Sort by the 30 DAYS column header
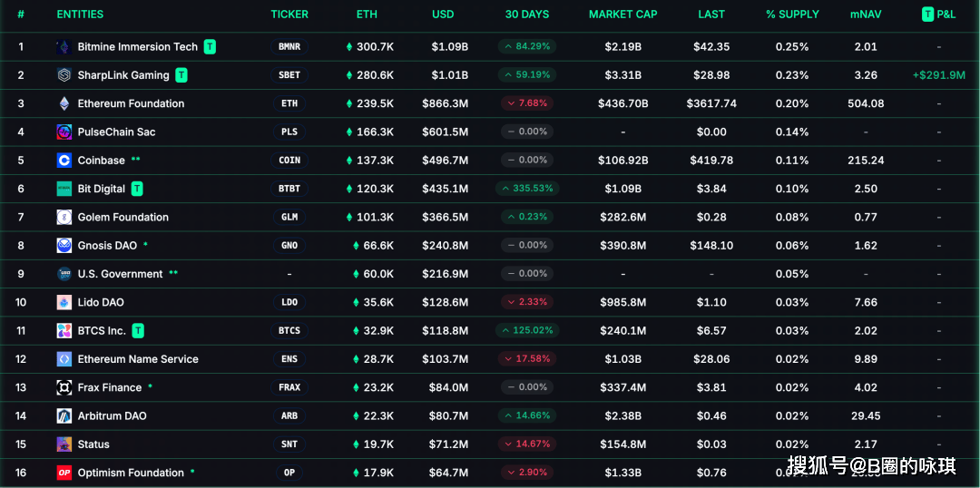 pyautogui.click(x=527, y=15)
